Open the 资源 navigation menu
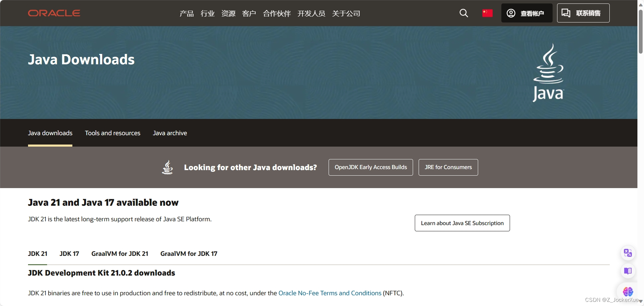This screenshot has width=644, height=306. 228,13
